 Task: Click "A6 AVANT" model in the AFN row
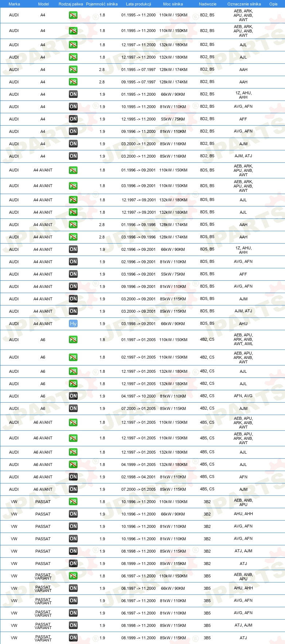(43, 477)
